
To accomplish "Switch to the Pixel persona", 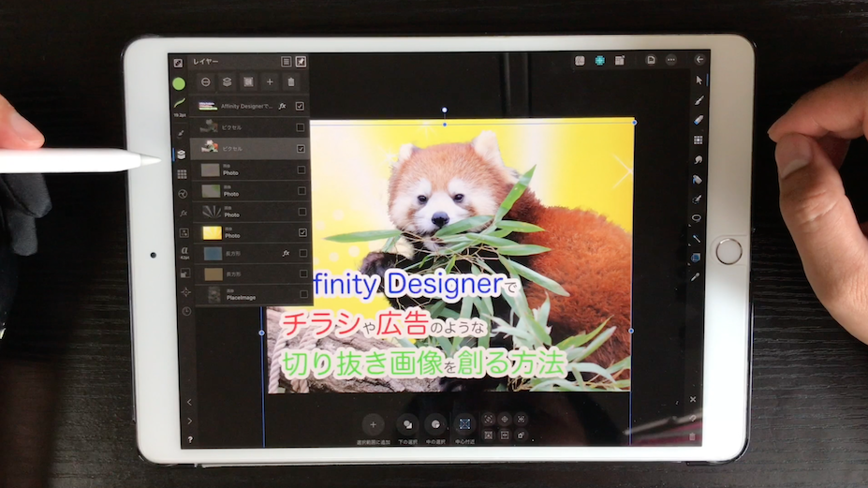I will (x=599, y=60).
